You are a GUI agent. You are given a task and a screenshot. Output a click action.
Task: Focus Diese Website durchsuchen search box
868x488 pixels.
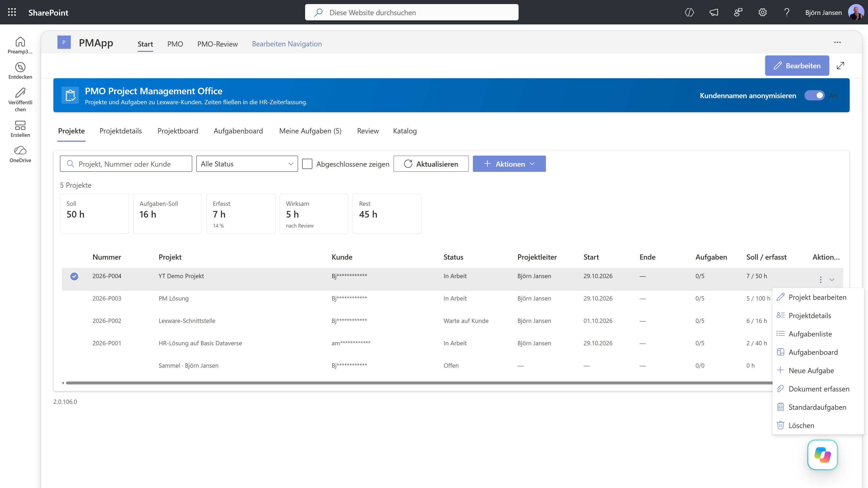click(412, 12)
